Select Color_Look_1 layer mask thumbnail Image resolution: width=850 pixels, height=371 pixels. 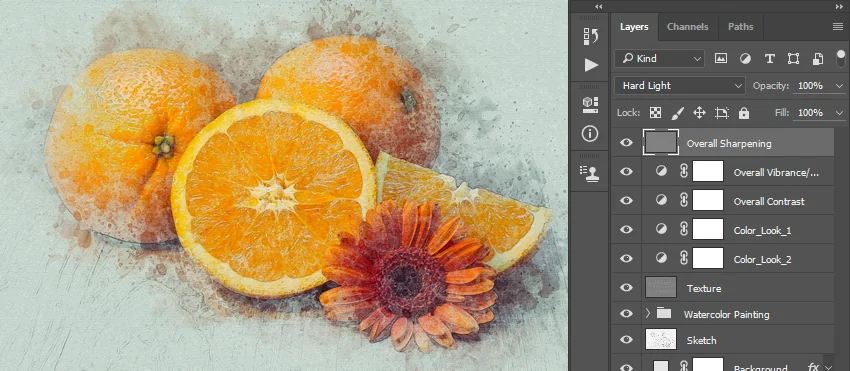coord(708,229)
